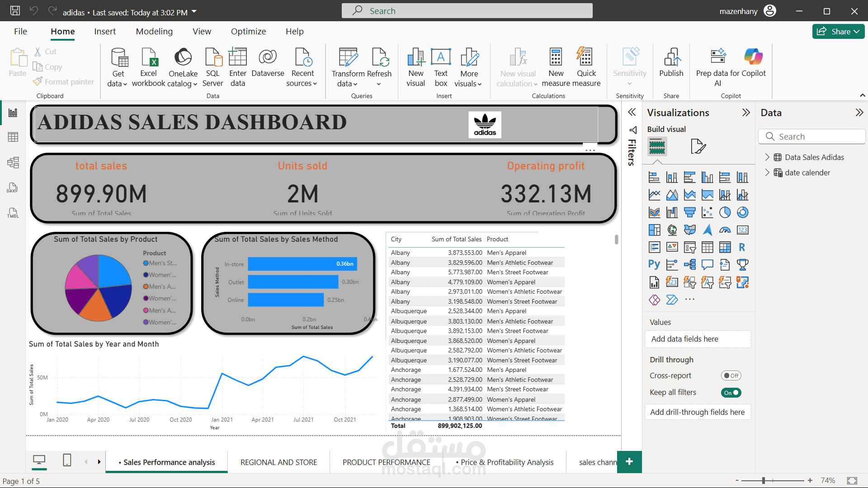Open the DAX query view icon

tap(13, 188)
